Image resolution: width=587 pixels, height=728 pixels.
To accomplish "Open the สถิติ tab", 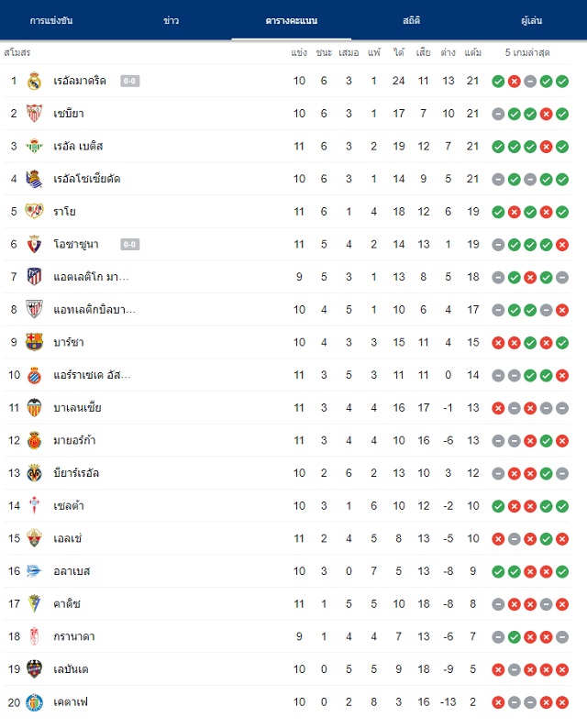I will pos(412,20).
